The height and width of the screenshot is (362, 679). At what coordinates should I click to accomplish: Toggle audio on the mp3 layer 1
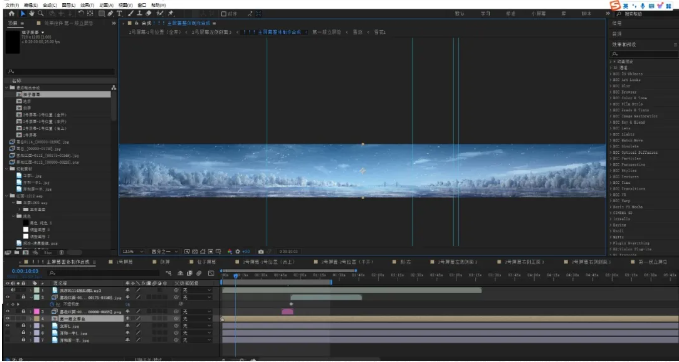point(13,290)
